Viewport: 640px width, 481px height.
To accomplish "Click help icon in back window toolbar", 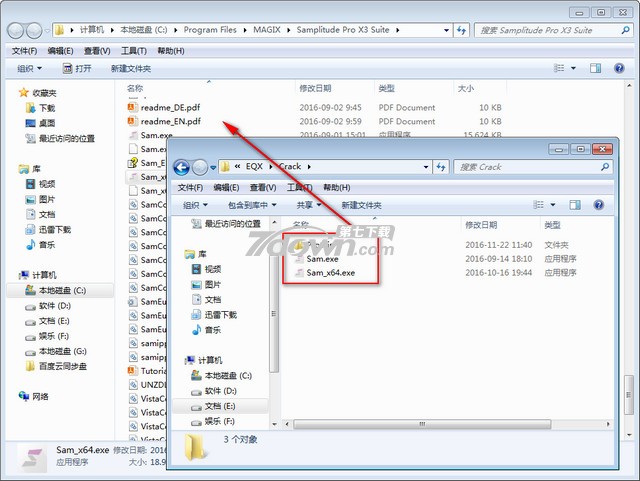I will (x=619, y=68).
